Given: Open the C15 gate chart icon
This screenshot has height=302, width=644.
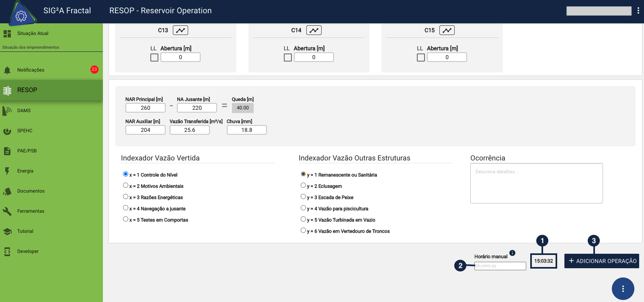Looking at the screenshot, I should (x=447, y=30).
